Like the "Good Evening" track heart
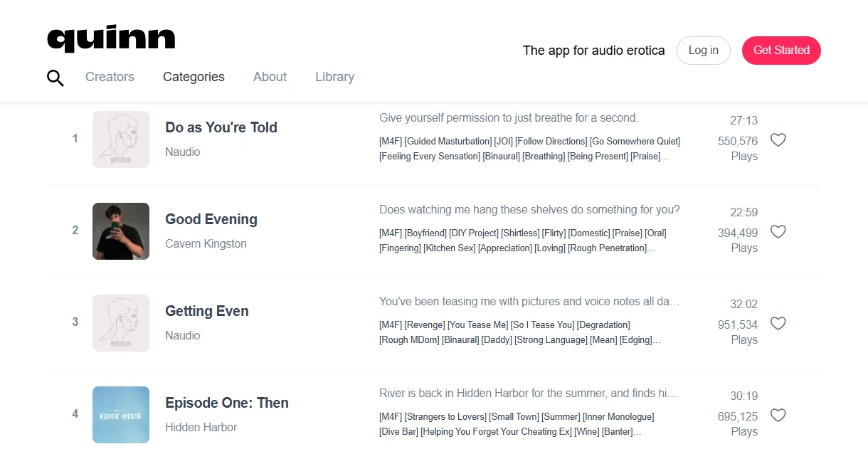The image size is (868, 454). click(778, 232)
